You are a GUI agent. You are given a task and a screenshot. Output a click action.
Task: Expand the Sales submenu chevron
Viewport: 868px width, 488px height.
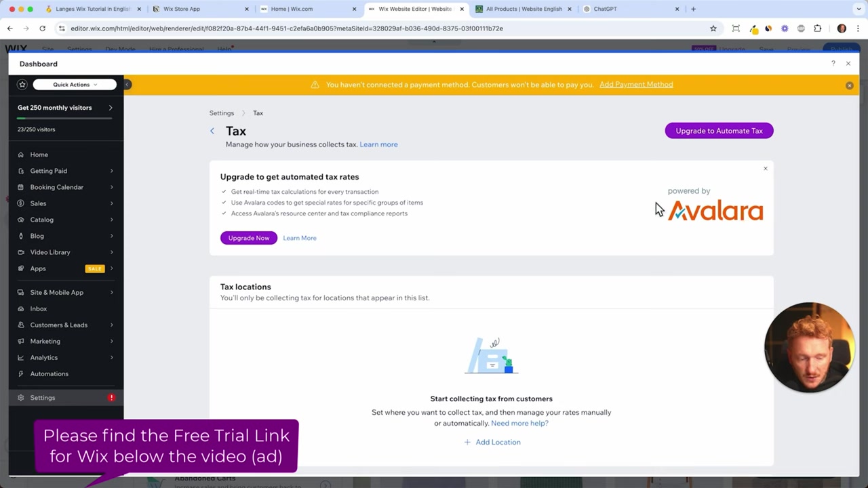pos(111,203)
